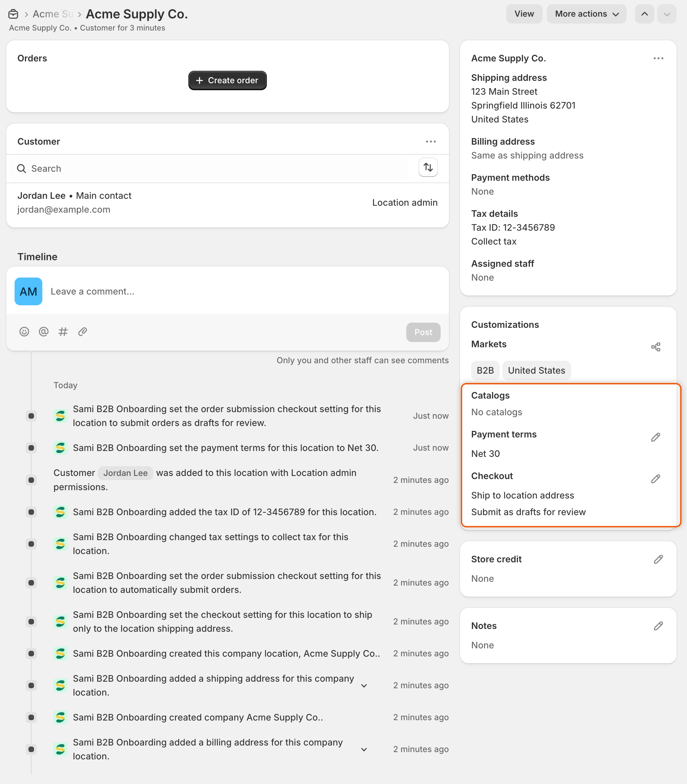Click the Location admin role label
The height and width of the screenshot is (784, 687).
point(405,203)
